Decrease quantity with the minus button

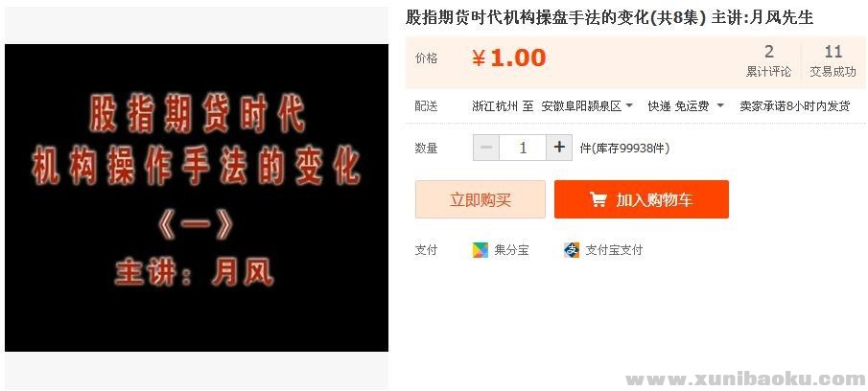486,148
